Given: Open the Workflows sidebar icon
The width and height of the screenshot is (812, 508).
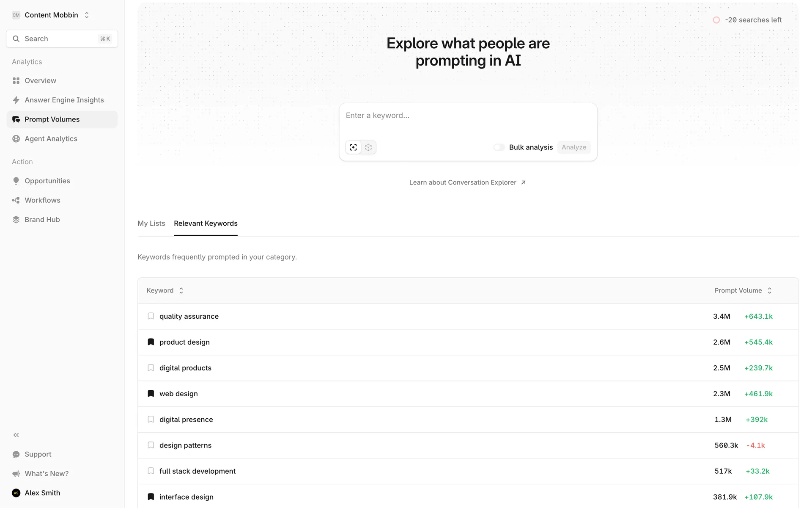Looking at the screenshot, I should click(x=16, y=200).
